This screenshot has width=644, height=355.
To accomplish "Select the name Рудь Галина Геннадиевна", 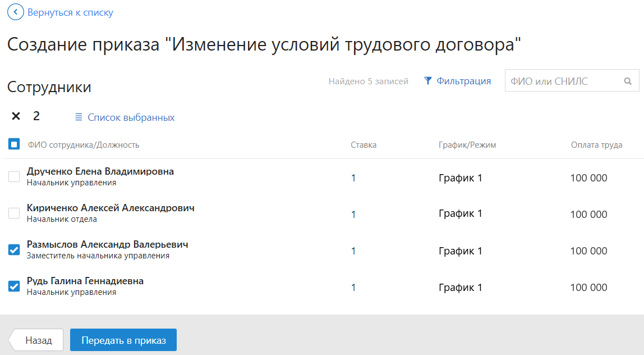I will (85, 281).
